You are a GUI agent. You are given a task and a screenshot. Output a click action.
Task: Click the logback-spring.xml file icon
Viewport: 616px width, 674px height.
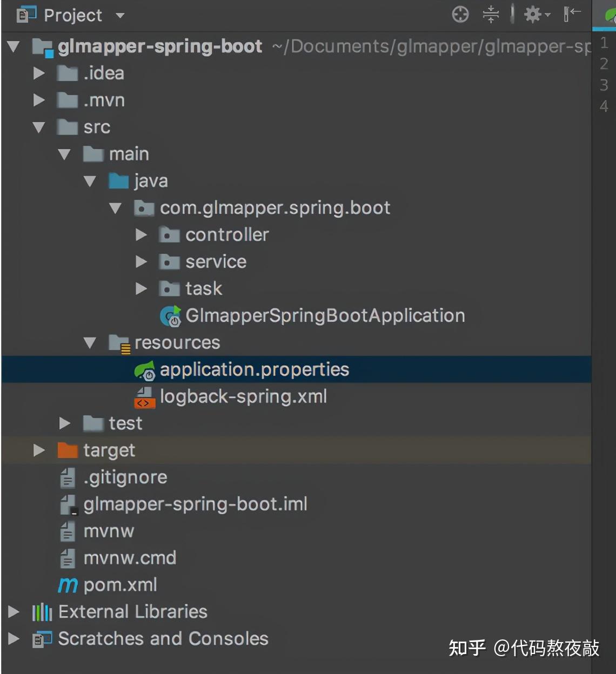click(x=144, y=397)
